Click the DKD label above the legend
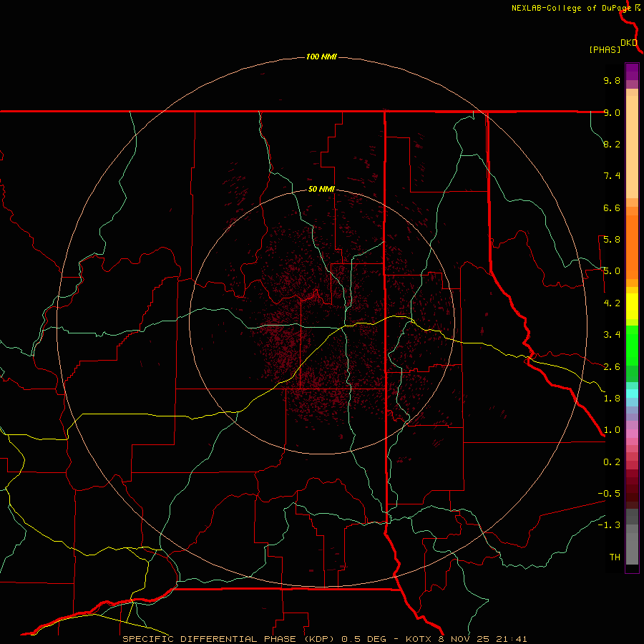This screenshot has width=644, height=644. [629, 43]
